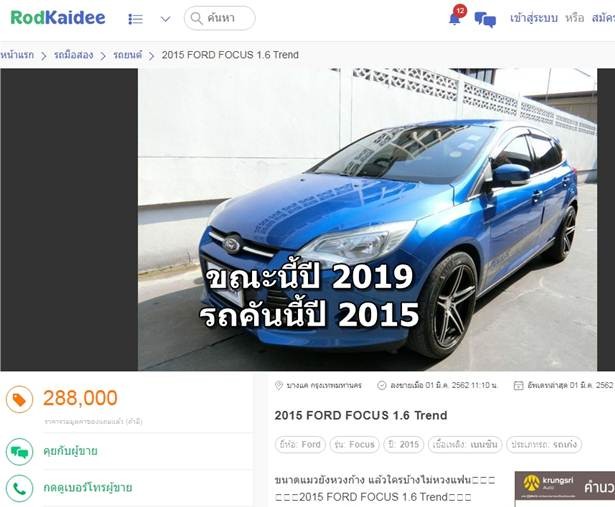The image size is (615, 507).
Task: Click the green phone call icon
Action: coord(19,488)
